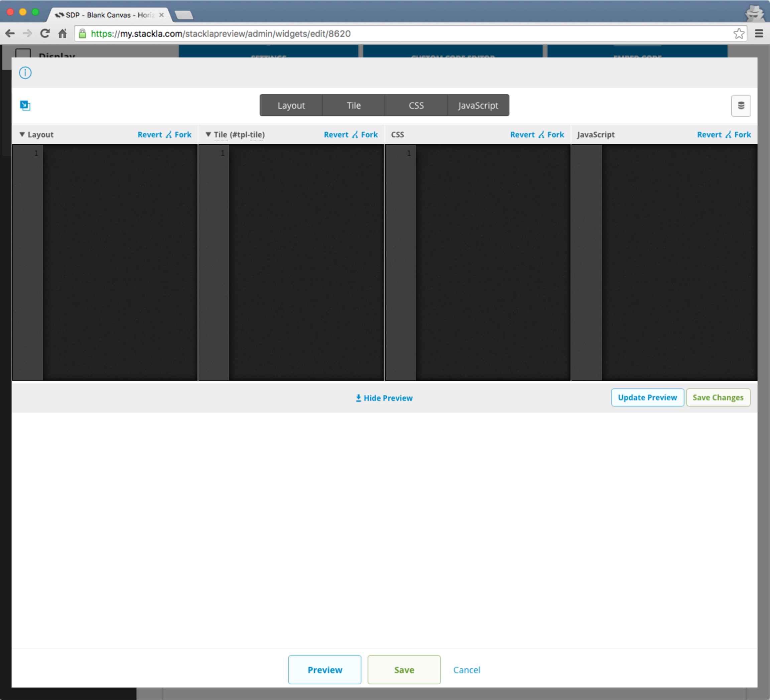Toggle the Display checkbox behind the dialog
This screenshot has height=700, width=770.
pos(23,53)
